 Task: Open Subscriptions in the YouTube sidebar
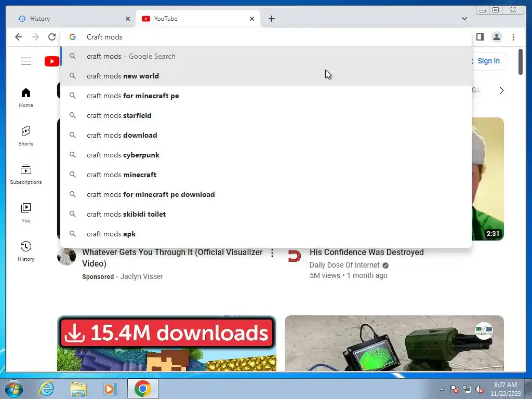[26, 175]
